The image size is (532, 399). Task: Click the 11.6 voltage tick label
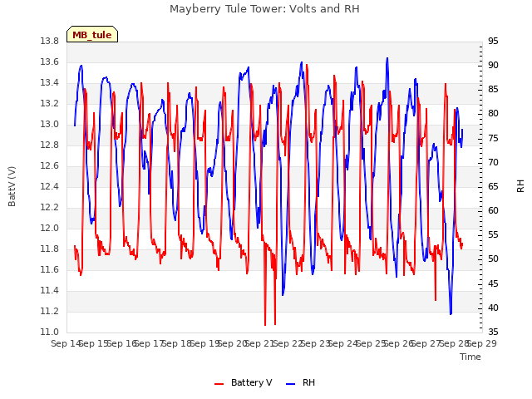pos(50,269)
